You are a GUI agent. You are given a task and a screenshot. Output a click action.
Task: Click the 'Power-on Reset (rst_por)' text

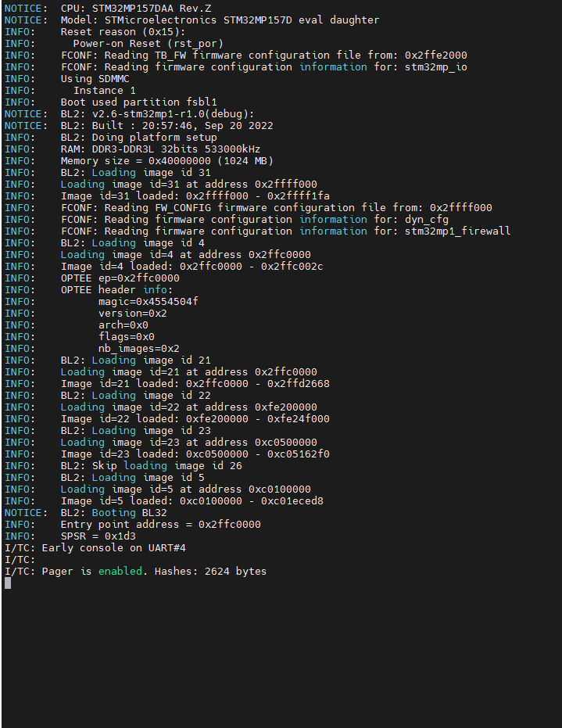pos(148,44)
